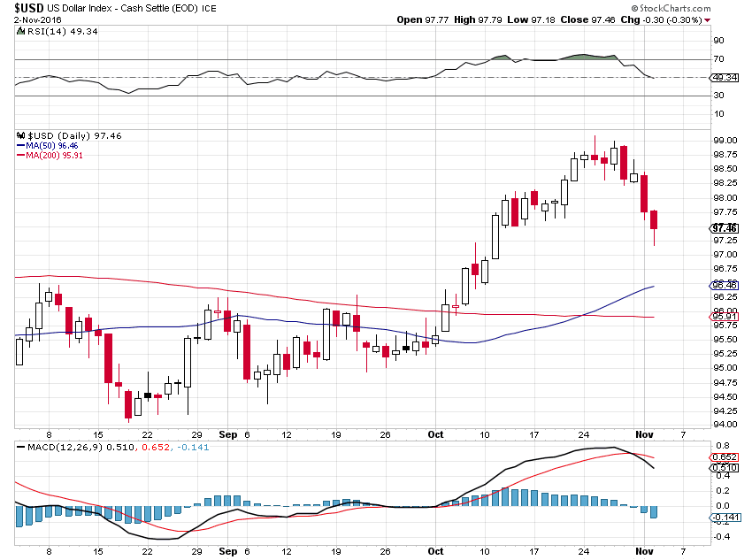Click the 'RSI(14) 49.34' indicator label
The width and height of the screenshot is (752, 560).
point(62,31)
